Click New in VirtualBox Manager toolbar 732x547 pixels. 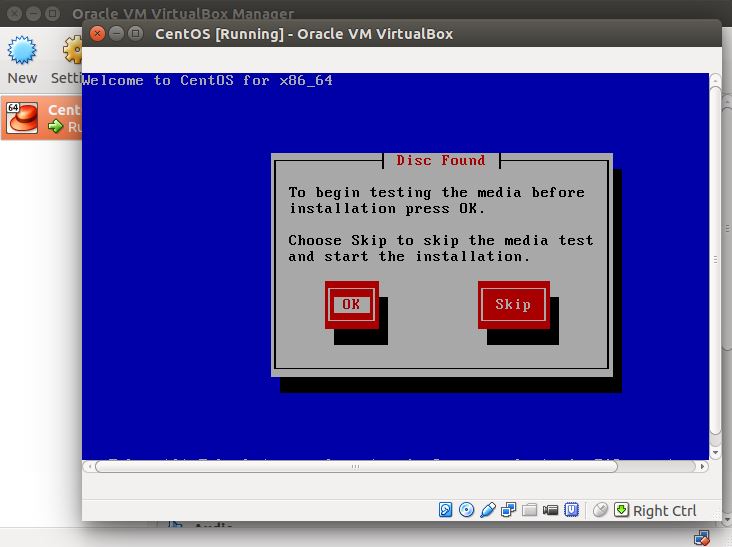(x=22, y=60)
